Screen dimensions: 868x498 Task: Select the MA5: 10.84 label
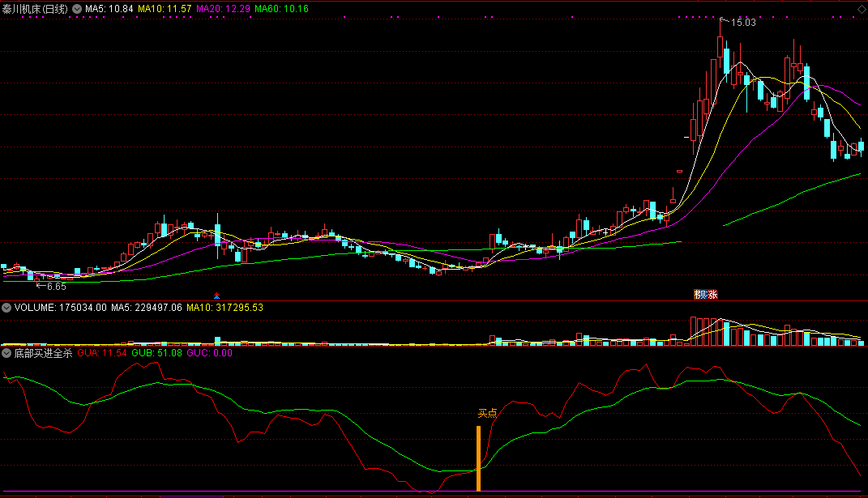[x=109, y=9]
